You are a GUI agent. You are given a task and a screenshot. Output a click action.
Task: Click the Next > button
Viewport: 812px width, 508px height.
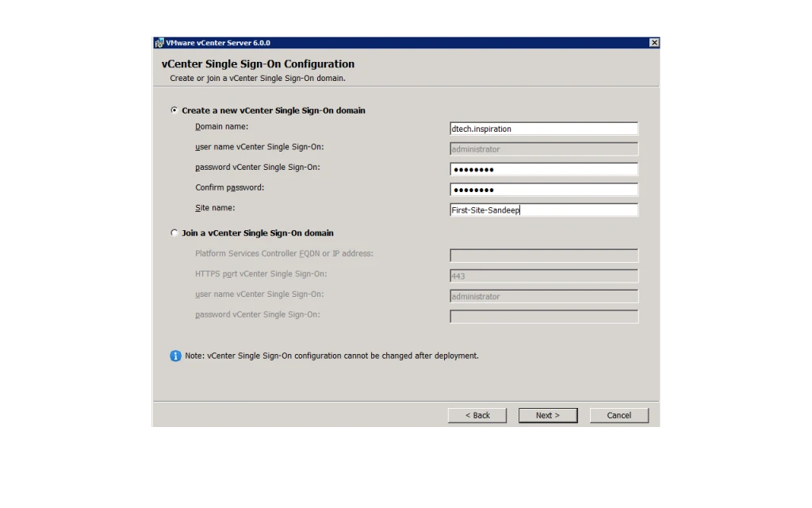(x=548, y=415)
